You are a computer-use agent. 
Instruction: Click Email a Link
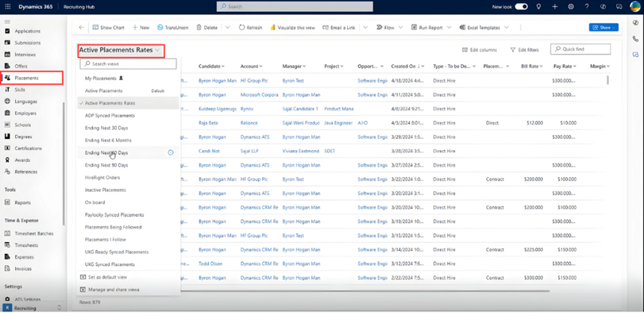[340, 28]
